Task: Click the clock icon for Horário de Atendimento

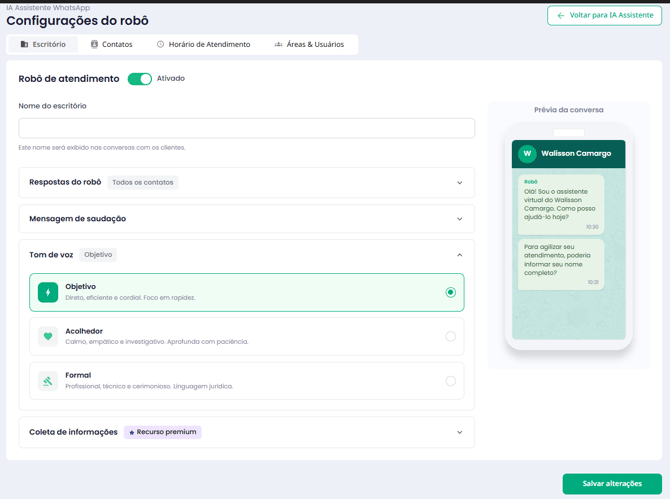Action: click(160, 44)
